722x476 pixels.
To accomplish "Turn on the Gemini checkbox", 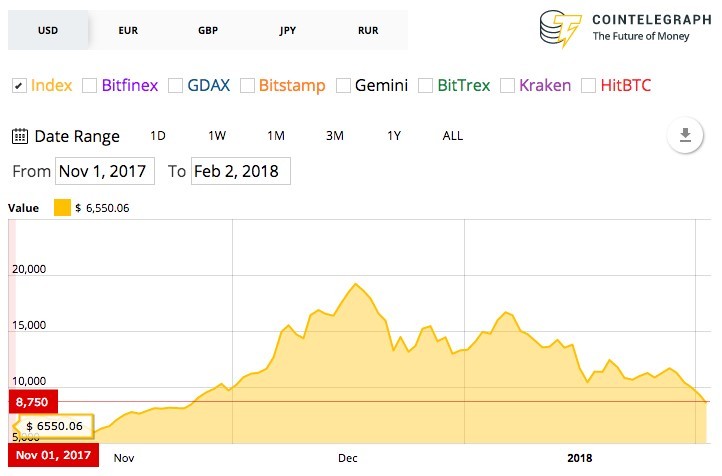I will click(344, 86).
